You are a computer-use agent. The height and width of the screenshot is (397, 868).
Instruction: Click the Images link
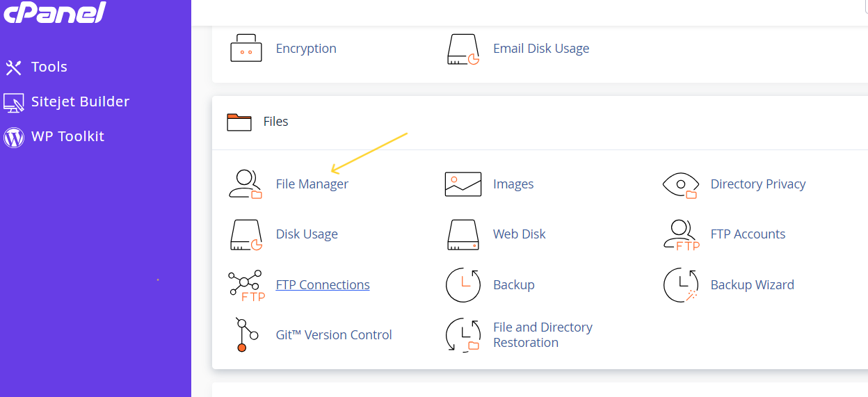pos(513,184)
